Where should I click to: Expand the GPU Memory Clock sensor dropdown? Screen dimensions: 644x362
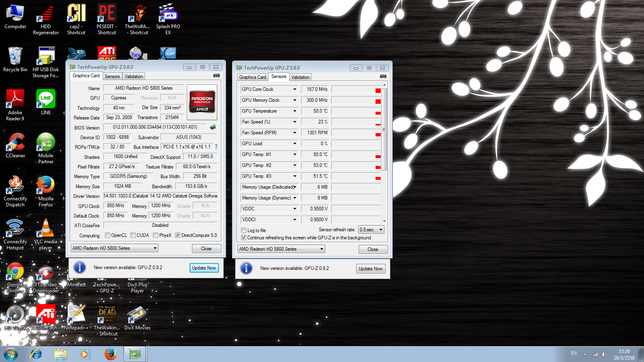point(295,100)
